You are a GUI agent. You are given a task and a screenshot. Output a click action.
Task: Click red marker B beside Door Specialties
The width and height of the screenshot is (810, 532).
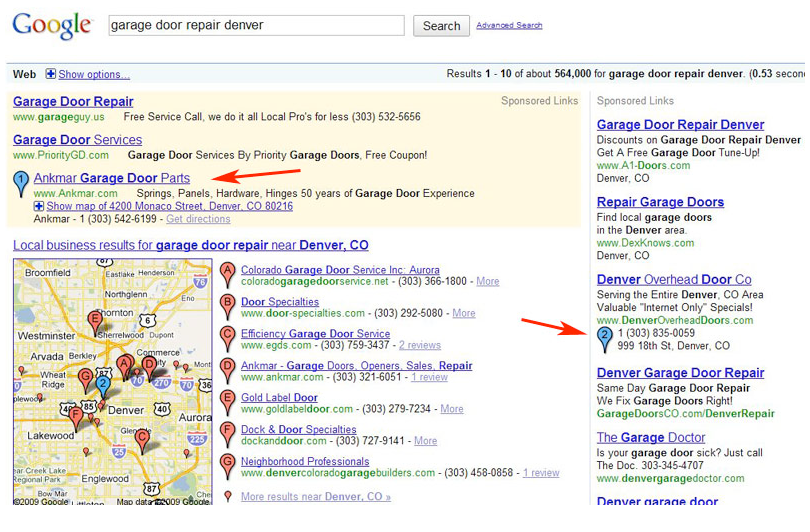click(227, 307)
